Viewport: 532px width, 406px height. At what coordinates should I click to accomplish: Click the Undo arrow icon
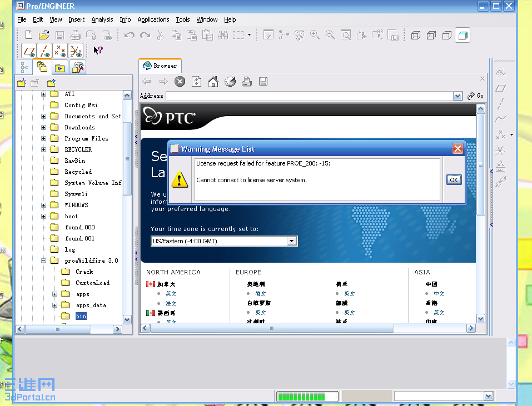coord(130,35)
